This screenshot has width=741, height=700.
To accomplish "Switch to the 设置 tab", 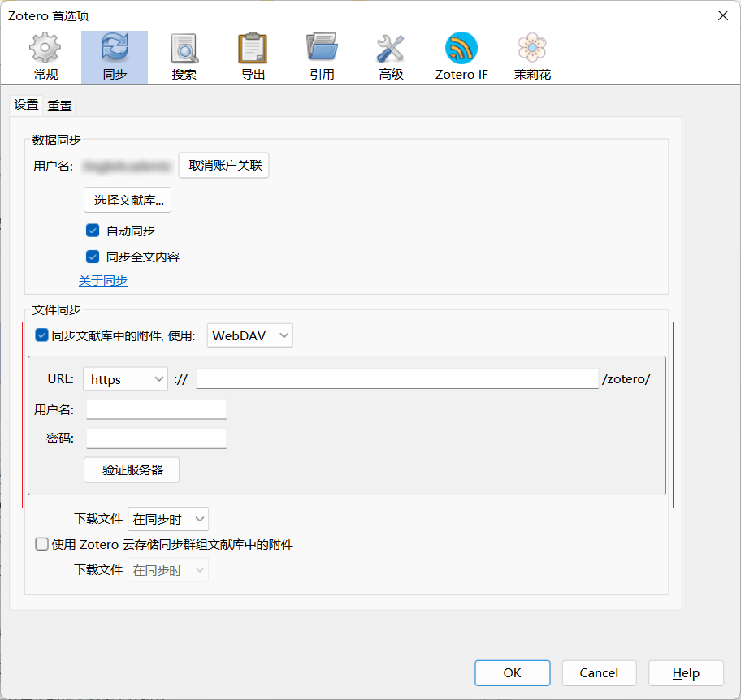I will click(x=26, y=105).
